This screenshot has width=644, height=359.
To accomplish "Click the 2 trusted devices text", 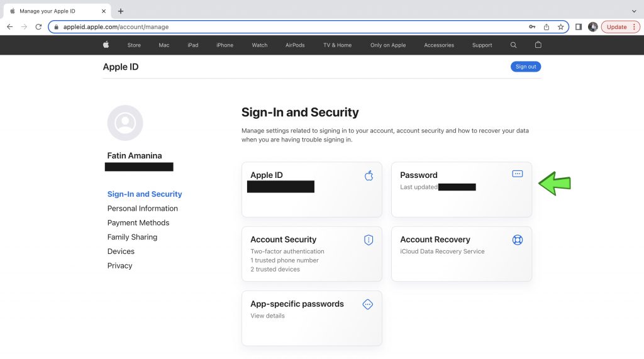I will tap(275, 270).
